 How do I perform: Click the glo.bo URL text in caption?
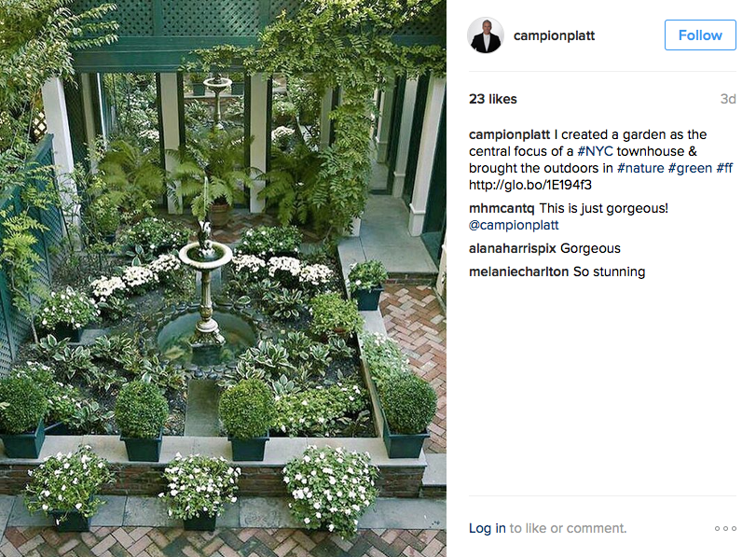(529, 185)
